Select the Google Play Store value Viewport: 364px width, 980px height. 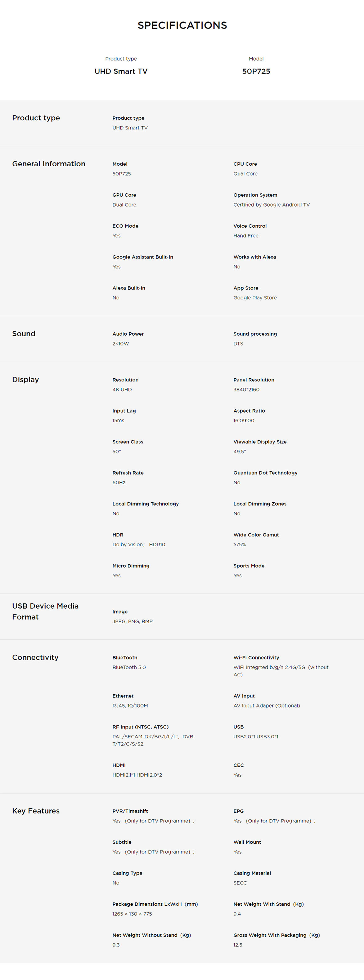[255, 298]
